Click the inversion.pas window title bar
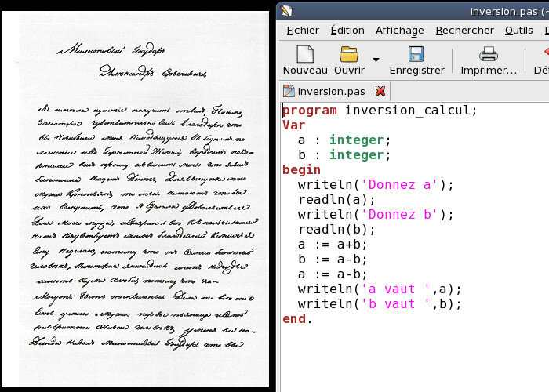Image resolution: width=549 pixels, height=392 pixels. [413, 11]
